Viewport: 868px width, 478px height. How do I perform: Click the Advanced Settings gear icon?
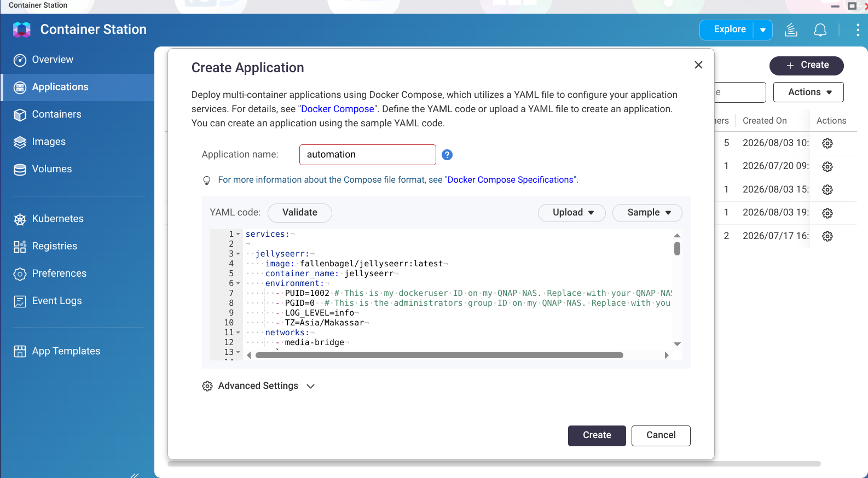click(x=207, y=386)
